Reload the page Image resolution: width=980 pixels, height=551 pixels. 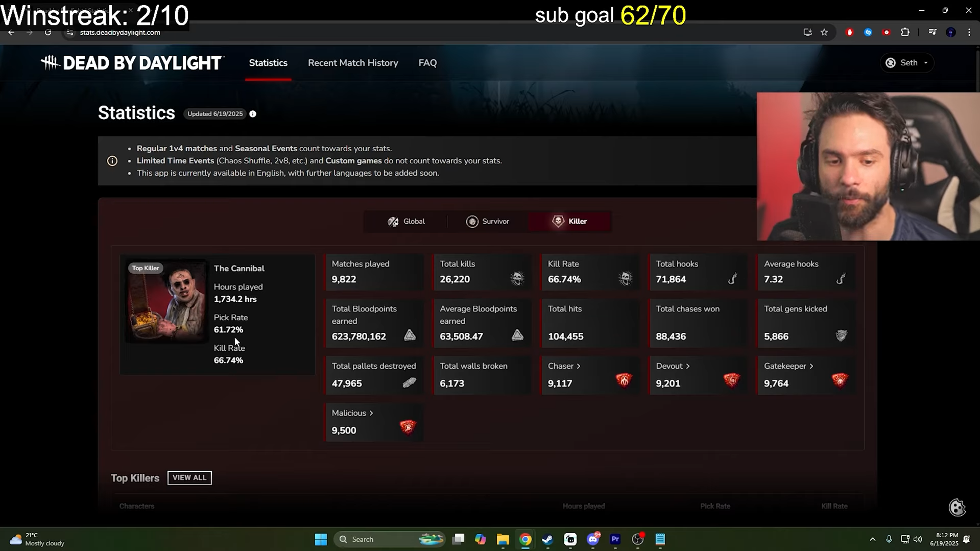coord(48,32)
